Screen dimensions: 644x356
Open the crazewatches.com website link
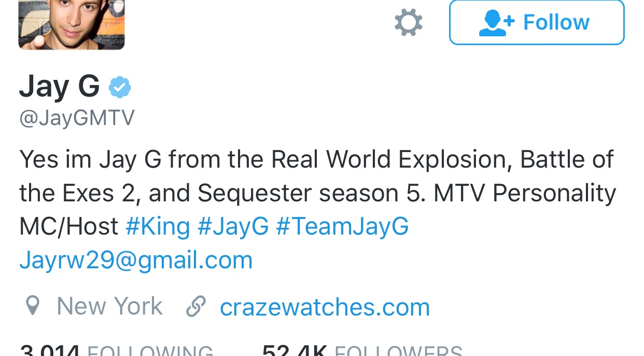pyautogui.click(x=325, y=307)
